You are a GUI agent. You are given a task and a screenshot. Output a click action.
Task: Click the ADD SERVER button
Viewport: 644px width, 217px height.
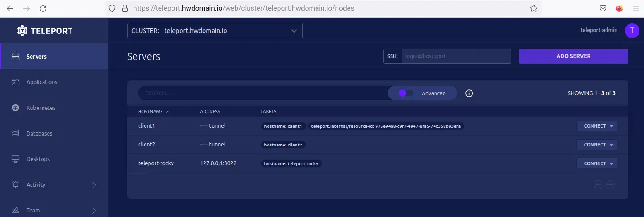(573, 56)
